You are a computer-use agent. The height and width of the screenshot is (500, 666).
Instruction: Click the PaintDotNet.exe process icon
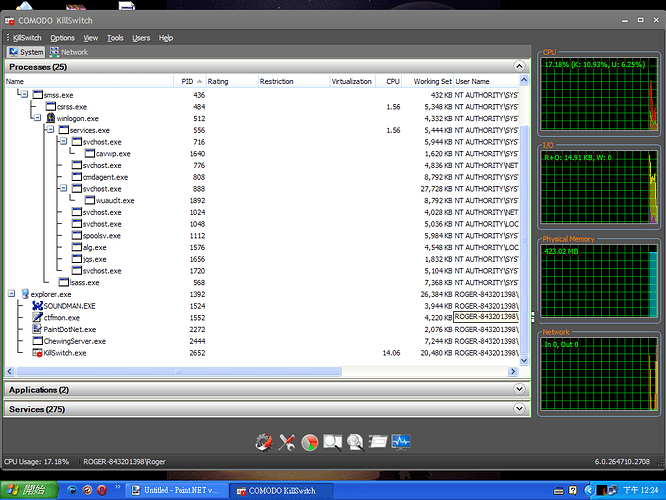click(x=37, y=329)
